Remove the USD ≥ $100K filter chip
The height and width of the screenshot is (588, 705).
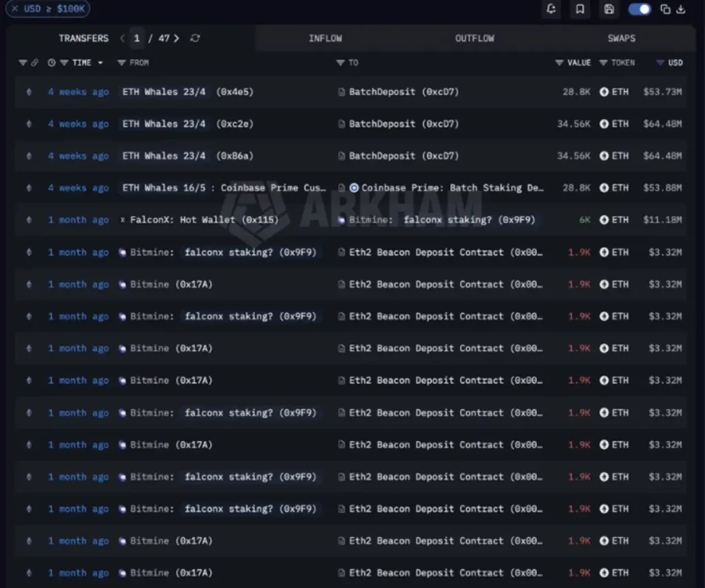(x=15, y=8)
